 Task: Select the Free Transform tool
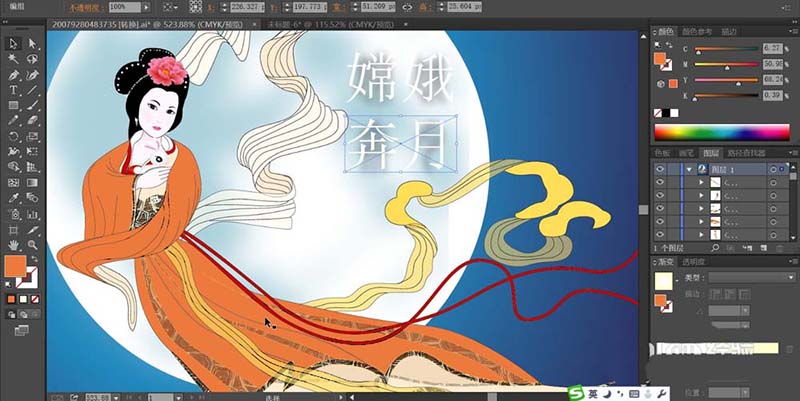point(33,152)
